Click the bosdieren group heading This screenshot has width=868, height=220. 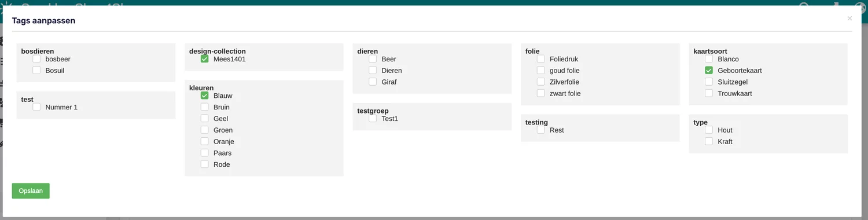click(38, 51)
